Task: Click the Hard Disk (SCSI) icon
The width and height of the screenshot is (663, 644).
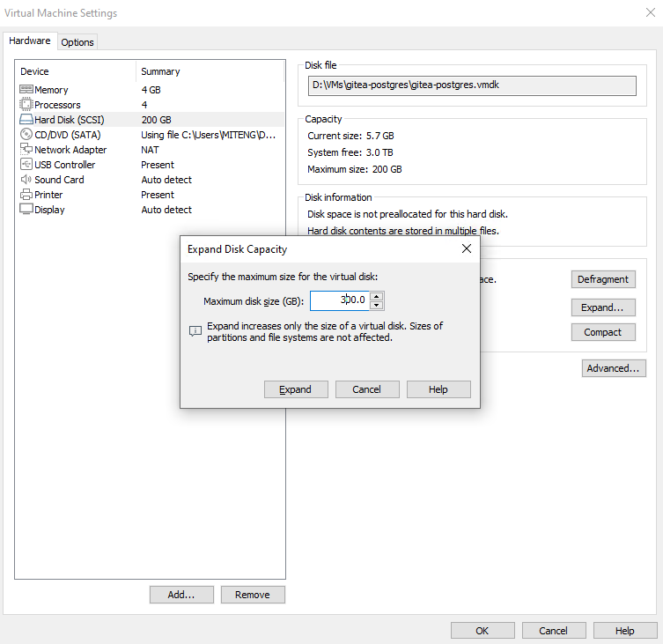Action: tap(26, 120)
